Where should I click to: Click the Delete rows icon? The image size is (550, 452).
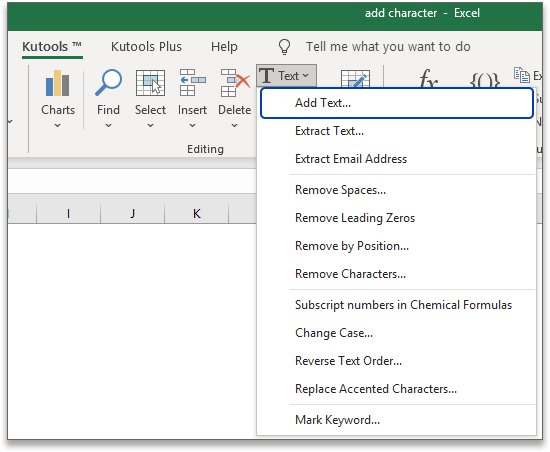tap(235, 83)
